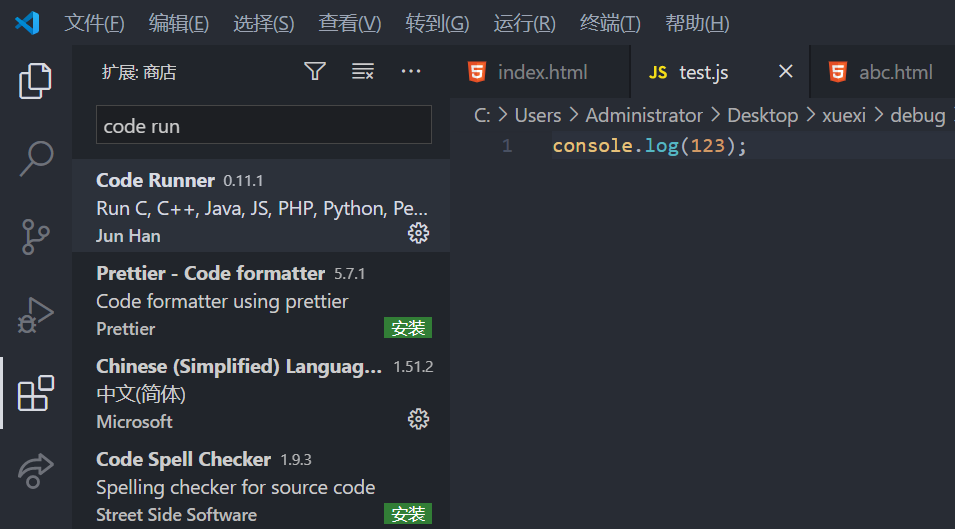The image size is (955, 529).
Task: Close the test.js editor tab
Action: coord(786,72)
